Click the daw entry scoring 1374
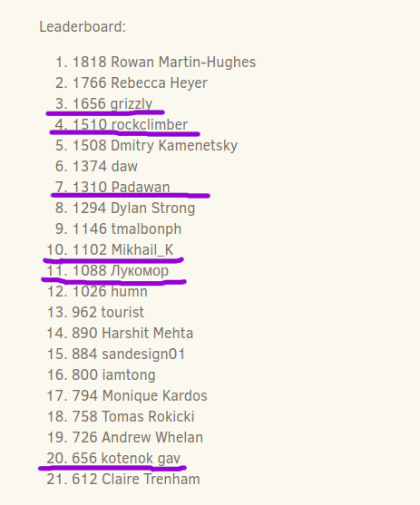 (x=96, y=166)
